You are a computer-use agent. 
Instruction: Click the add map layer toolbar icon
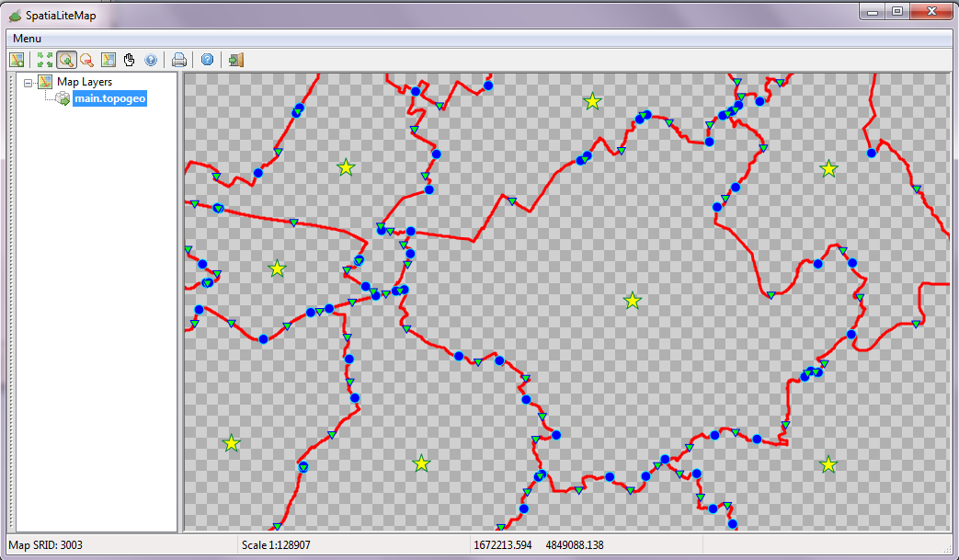pos(17,60)
